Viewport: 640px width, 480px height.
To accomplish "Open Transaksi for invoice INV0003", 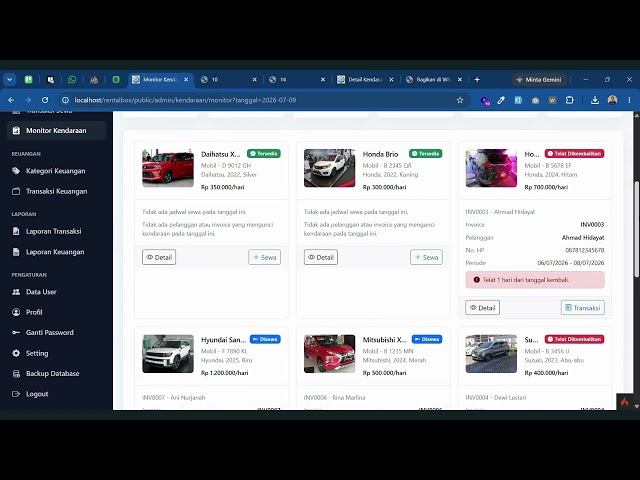I will pos(582,308).
